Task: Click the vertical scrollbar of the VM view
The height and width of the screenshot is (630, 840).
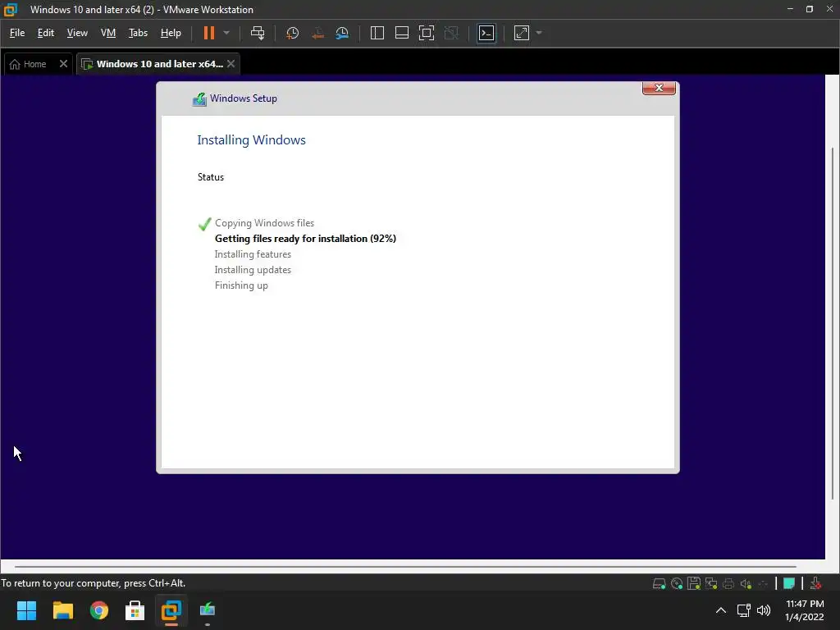Action: click(x=832, y=323)
